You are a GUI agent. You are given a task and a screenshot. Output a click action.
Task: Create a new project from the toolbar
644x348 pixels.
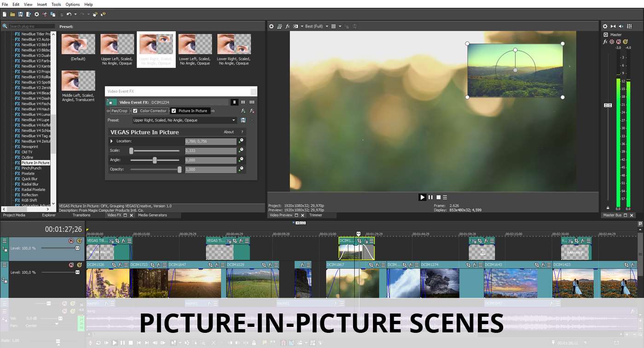[5, 14]
